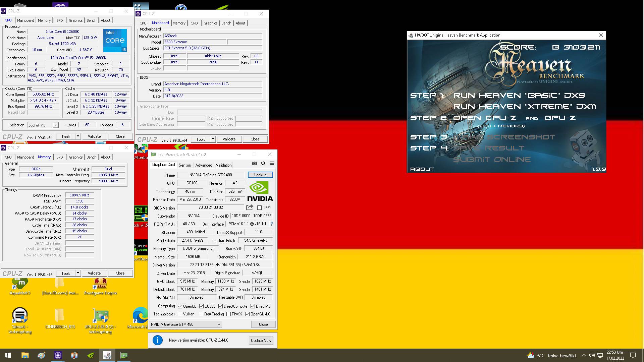Click Open CPU-Z in Heaven Benchmark step 2
This screenshot has width=644, height=362.
click(x=485, y=118)
